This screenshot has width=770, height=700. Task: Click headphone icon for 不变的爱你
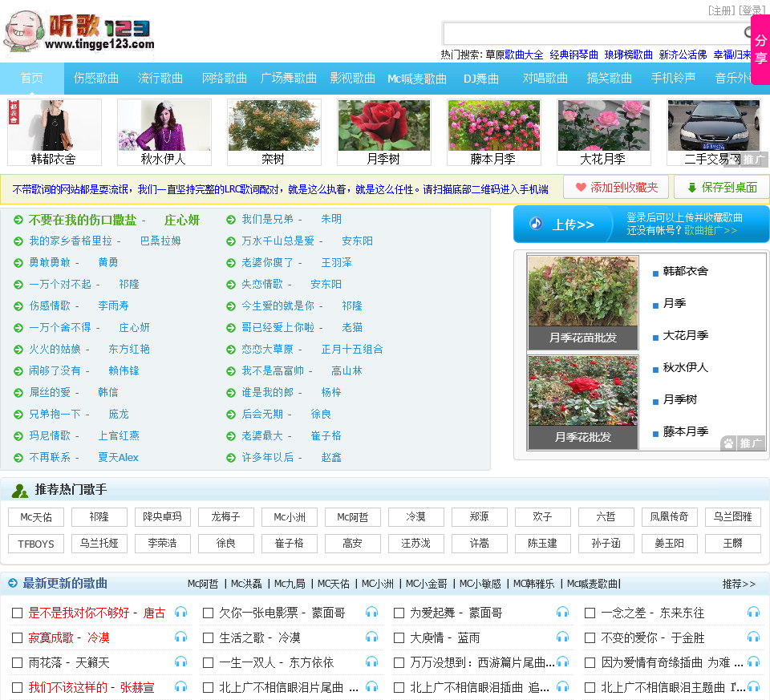coord(753,637)
